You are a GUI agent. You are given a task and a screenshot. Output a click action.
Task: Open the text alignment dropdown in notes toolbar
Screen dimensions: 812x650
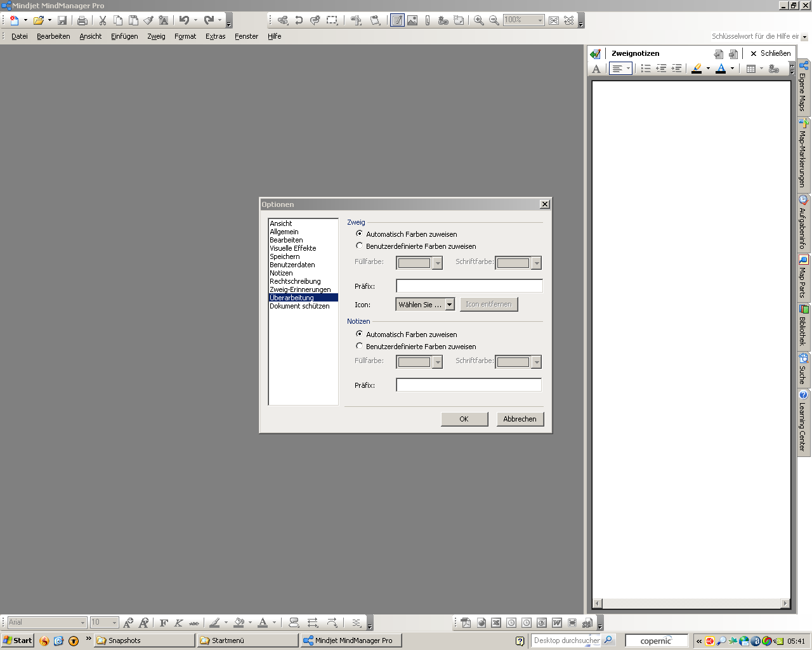628,69
